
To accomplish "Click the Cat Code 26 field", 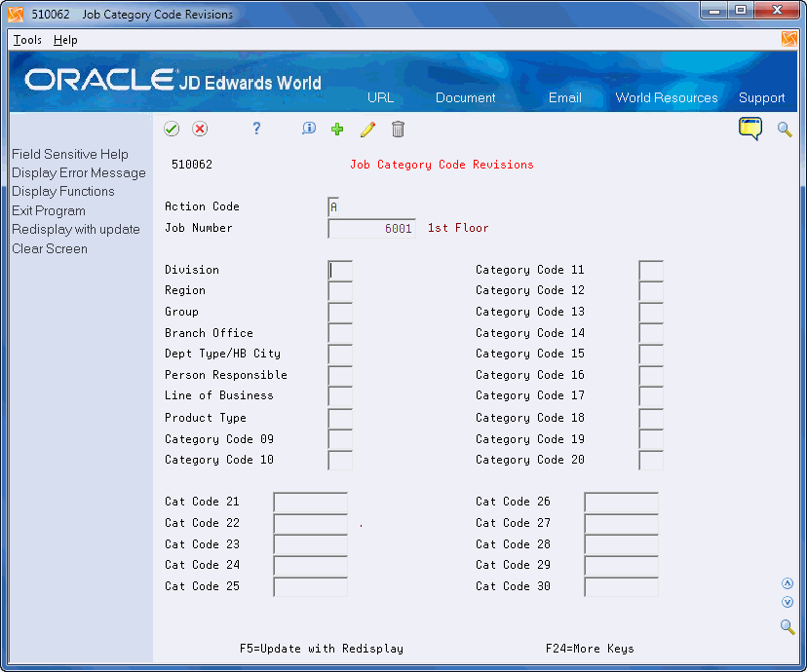I will coord(621,503).
